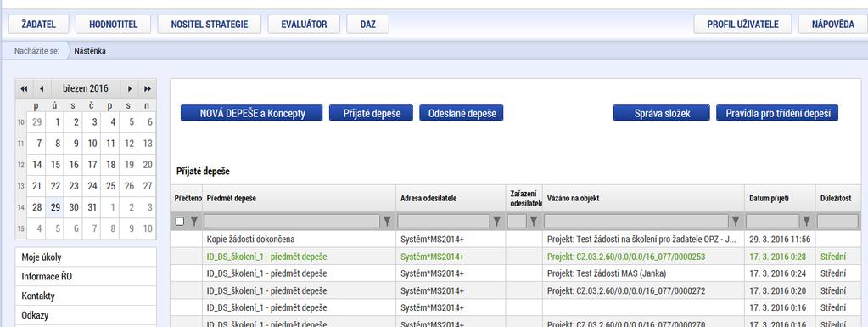The image size is (868, 327).
Task: Open Kontakty in sidebar
Action: pos(87,296)
